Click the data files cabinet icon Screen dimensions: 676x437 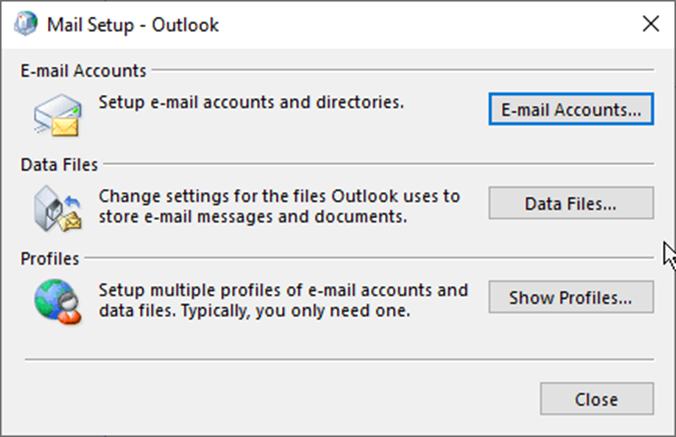[x=58, y=209]
